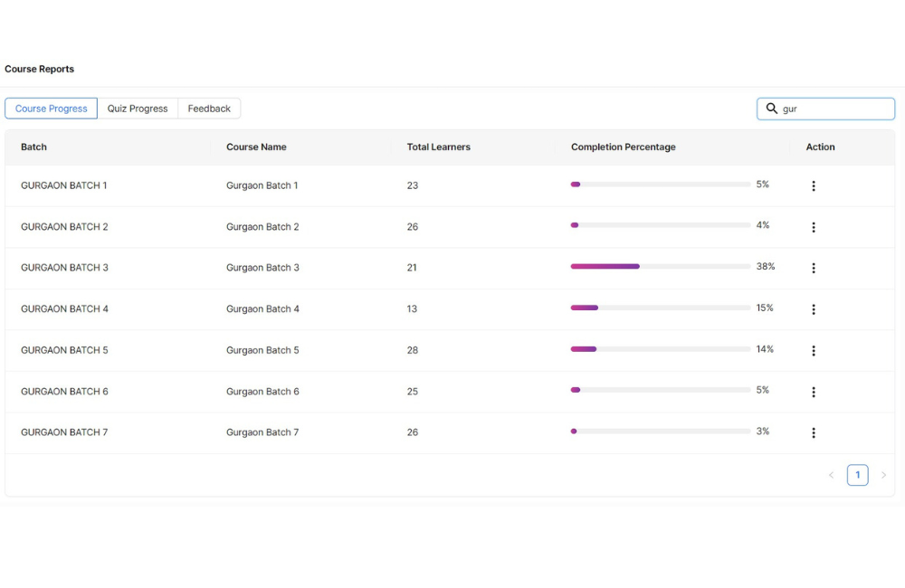Click the 15% completion value
Viewport: 905px width, 588px height.
click(765, 308)
